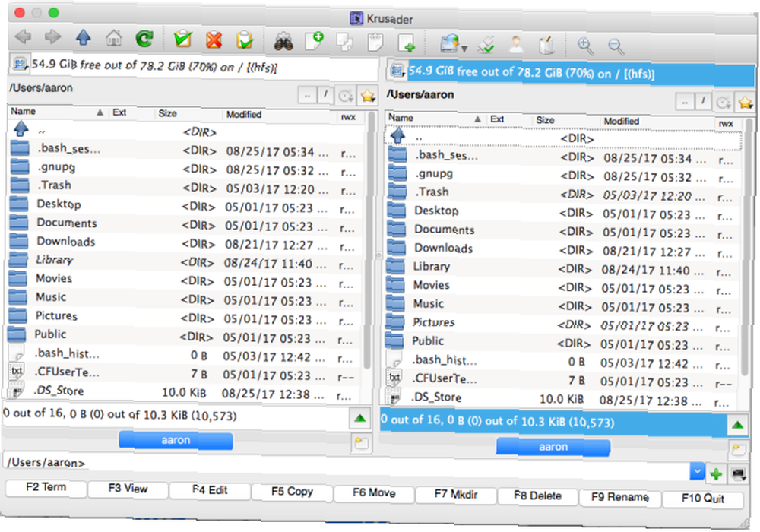Select .CFUserTe... file in right panel

click(561, 379)
